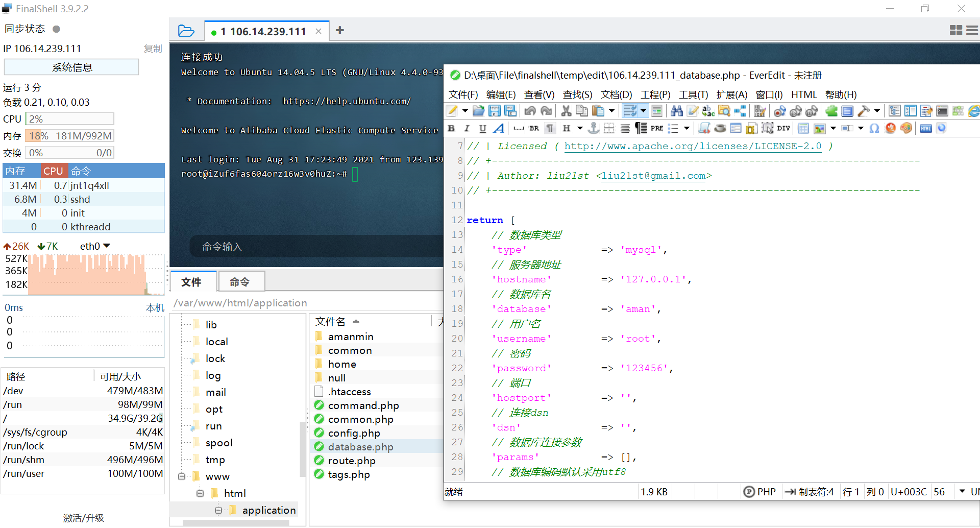The height and width of the screenshot is (528, 980).
Task: Click the BR line break icon
Action: [534, 128]
